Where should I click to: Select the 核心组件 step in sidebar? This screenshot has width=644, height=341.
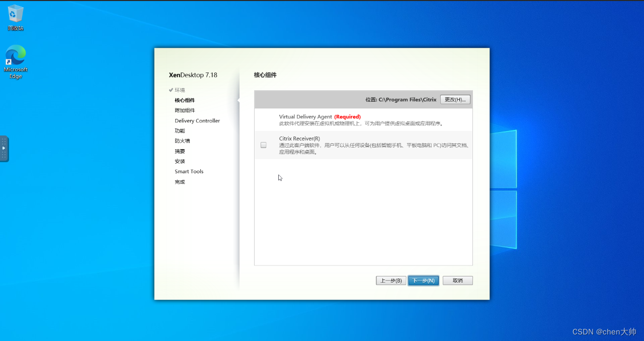coord(185,100)
